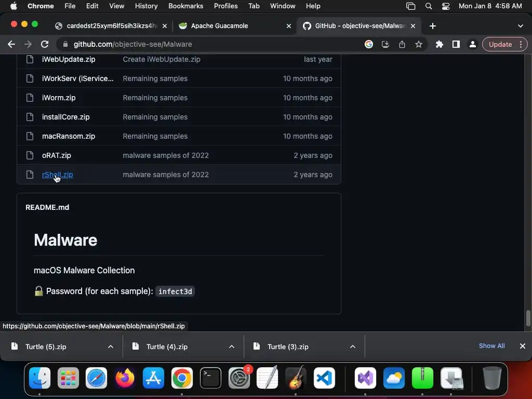Image resolution: width=532 pixels, height=399 pixels.
Task: Expand the tab search dropdown chevron
Action: 521,26
